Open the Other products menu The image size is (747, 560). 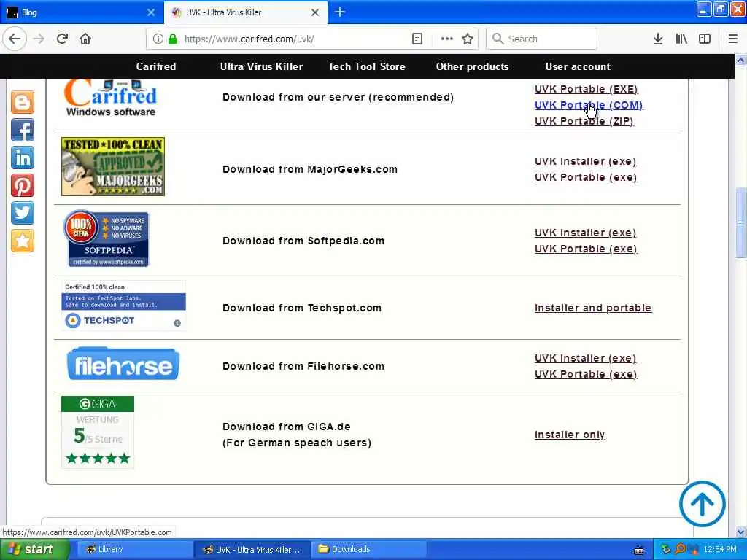click(x=472, y=66)
